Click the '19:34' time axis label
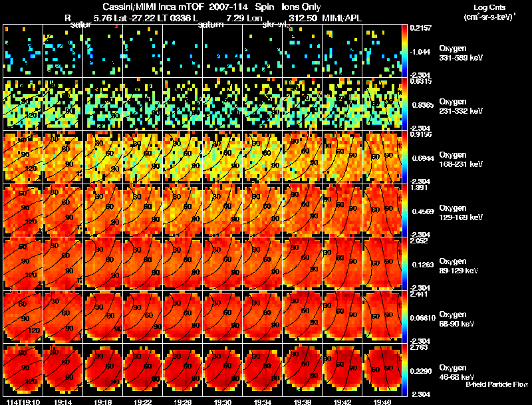532x405 pixels. (x=263, y=402)
